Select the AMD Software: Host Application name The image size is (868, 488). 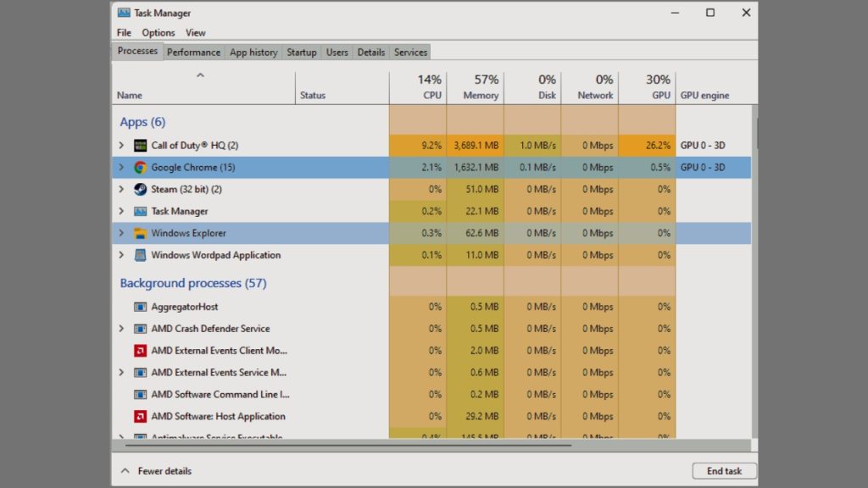[218, 416]
